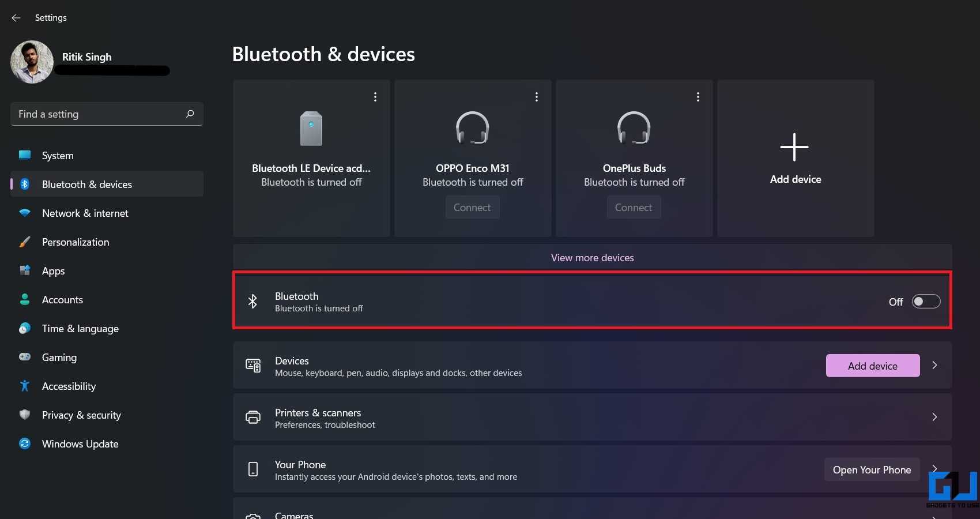
Task: Click the OPPO Enco M31 device name
Action: [x=473, y=168]
